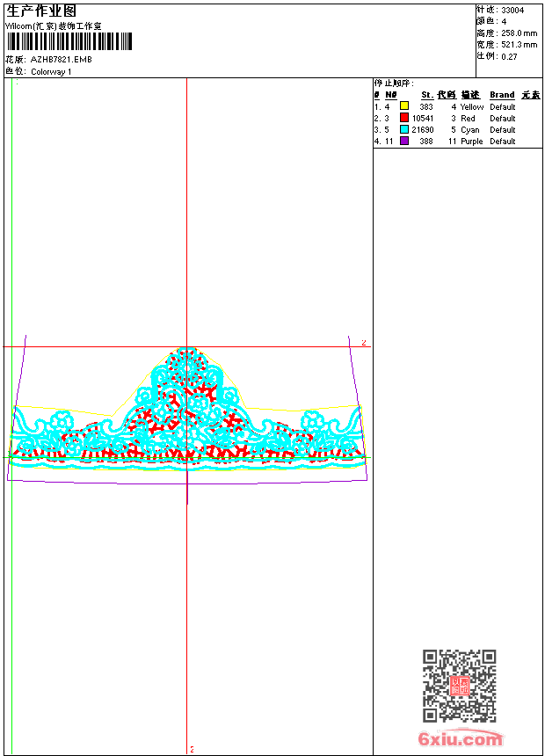Click the St. column header
Image resolution: width=545 pixels, height=756 pixels.
coord(426,95)
